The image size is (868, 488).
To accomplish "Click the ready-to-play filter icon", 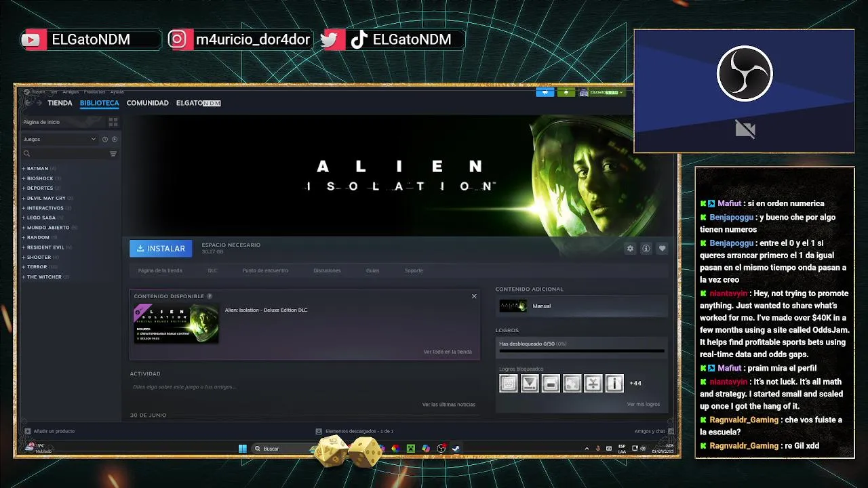I will [115, 139].
